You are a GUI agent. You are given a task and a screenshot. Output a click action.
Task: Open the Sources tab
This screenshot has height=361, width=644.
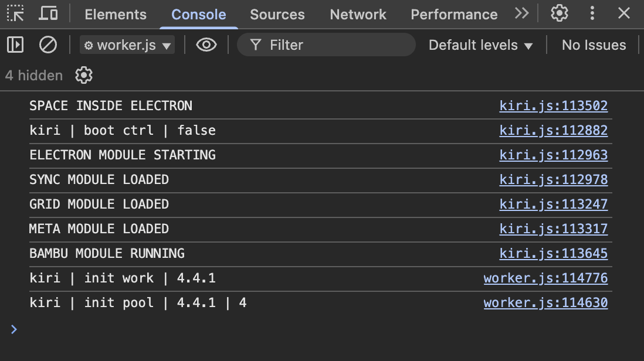pyautogui.click(x=277, y=15)
